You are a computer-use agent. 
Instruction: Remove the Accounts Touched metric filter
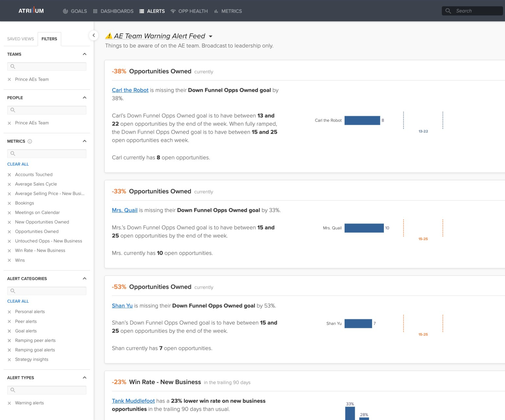point(9,175)
